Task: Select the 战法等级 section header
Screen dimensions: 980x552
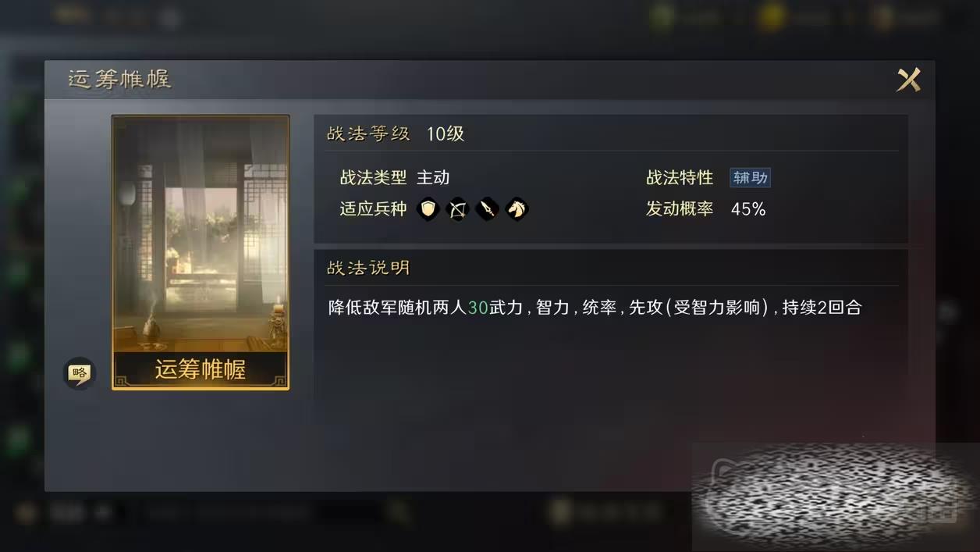Action: pos(368,134)
